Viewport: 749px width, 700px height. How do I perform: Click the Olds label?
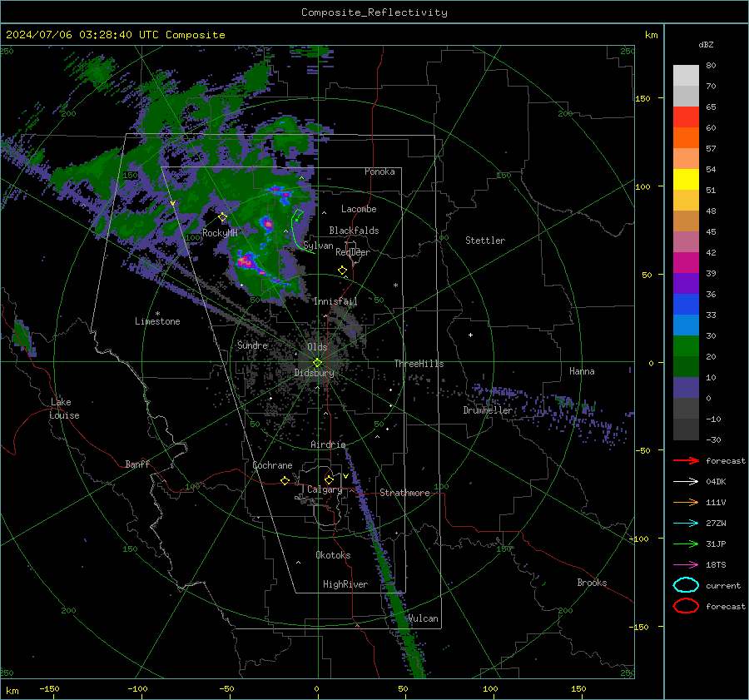tap(317, 347)
